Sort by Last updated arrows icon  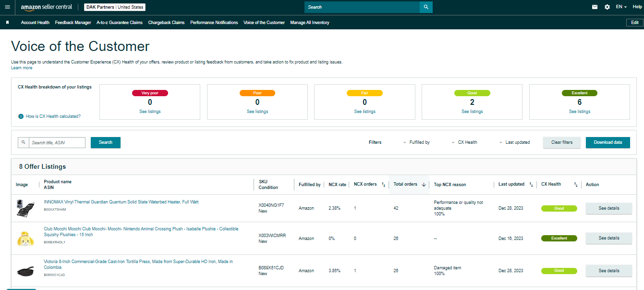pyautogui.click(x=531, y=185)
